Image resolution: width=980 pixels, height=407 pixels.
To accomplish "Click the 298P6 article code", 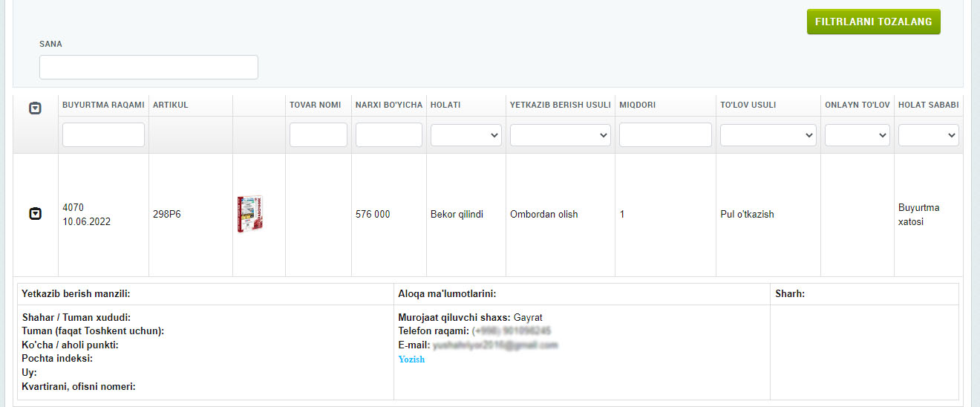I will pyautogui.click(x=166, y=215).
